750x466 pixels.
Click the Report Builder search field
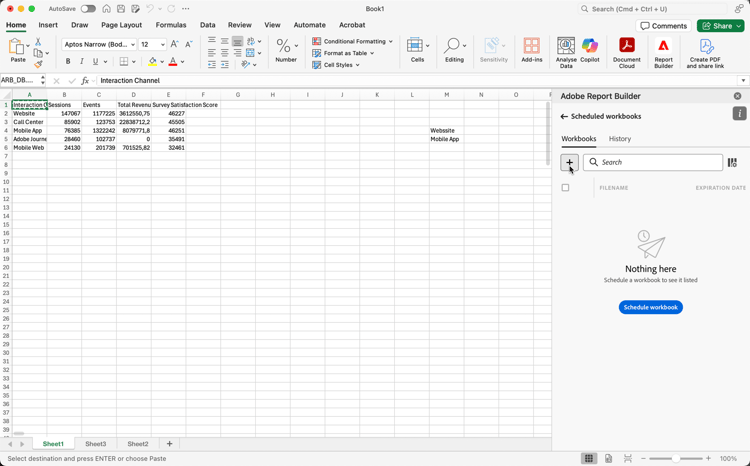[x=653, y=162]
